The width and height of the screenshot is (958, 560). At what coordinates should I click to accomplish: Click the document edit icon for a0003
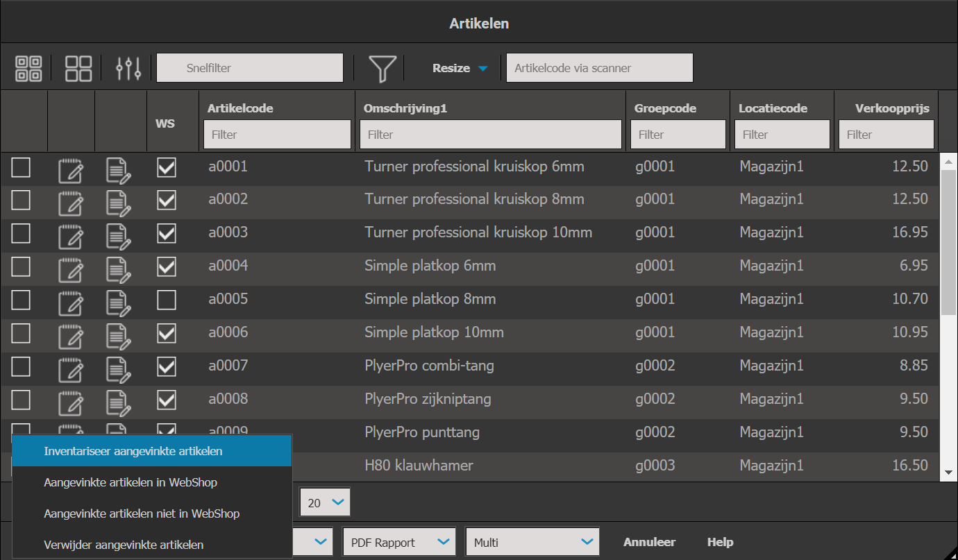118,234
